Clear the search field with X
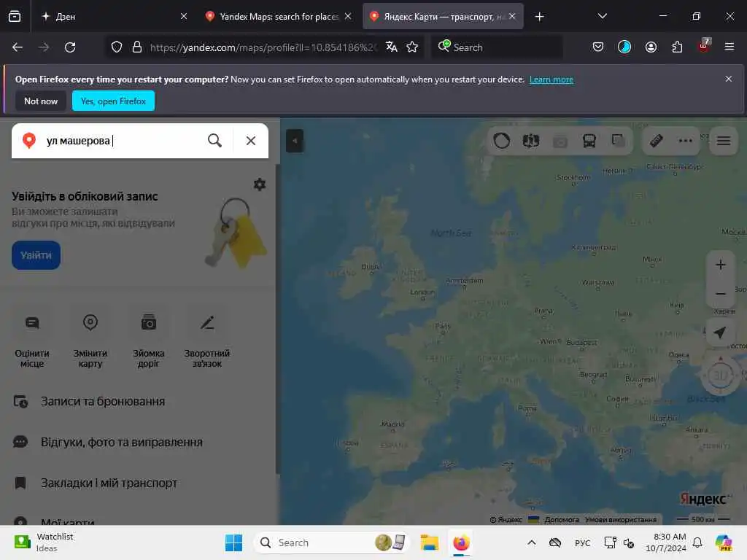Image resolution: width=747 pixels, height=560 pixels. coord(251,141)
